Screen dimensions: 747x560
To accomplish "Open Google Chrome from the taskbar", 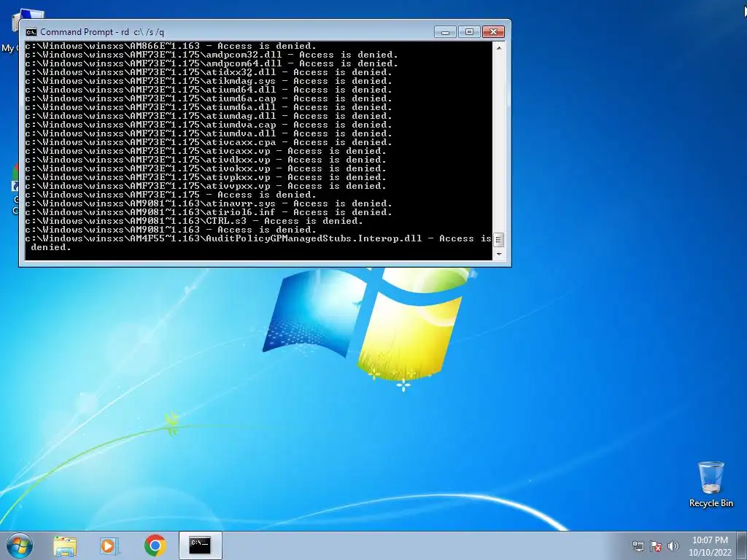I will click(x=155, y=545).
